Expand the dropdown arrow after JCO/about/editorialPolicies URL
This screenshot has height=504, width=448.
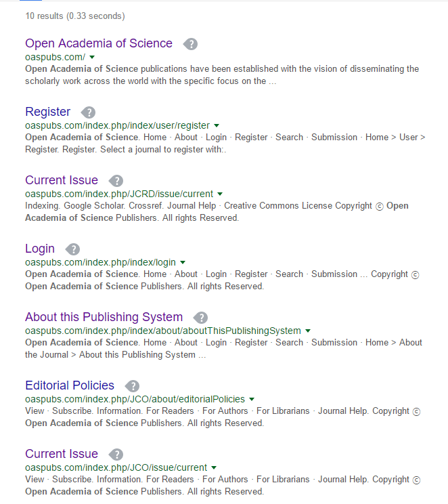252,400
